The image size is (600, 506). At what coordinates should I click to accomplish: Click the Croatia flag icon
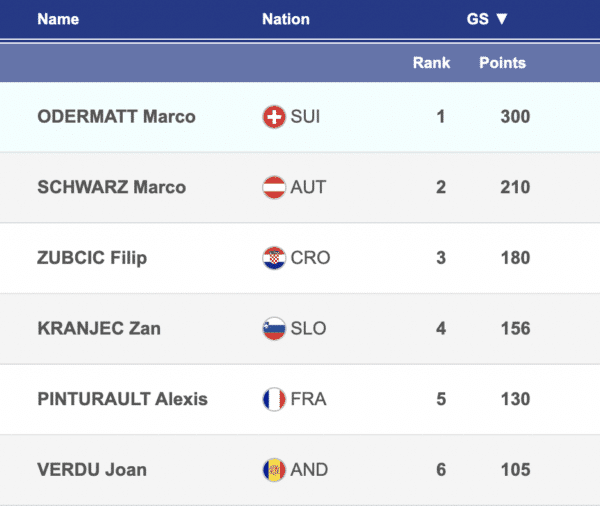pyautogui.click(x=273, y=258)
